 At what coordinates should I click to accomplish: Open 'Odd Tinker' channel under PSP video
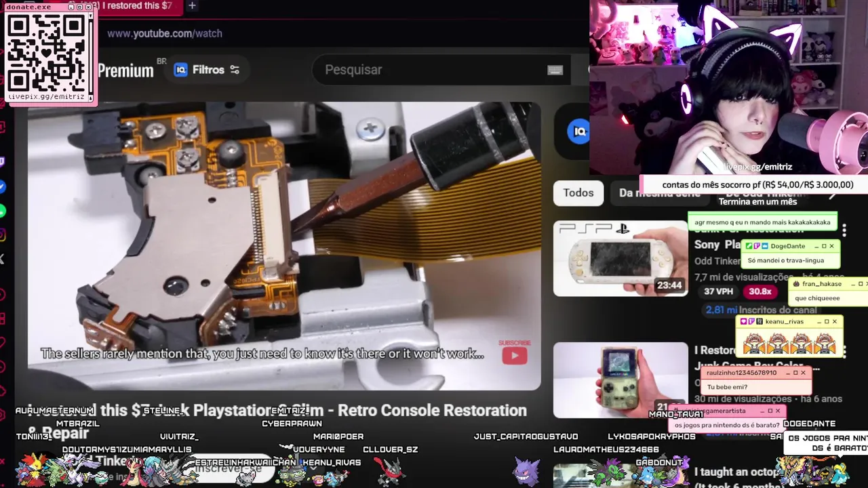(x=717, y=261)
